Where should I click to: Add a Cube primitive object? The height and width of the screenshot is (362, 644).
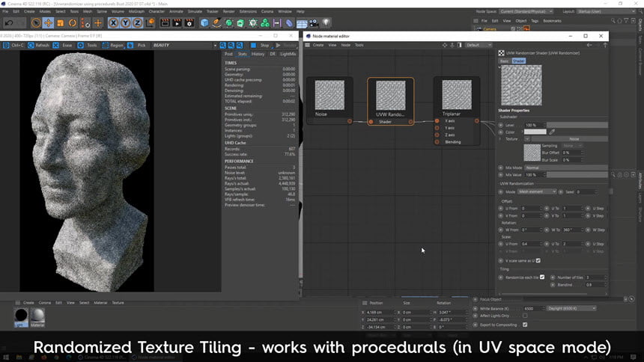pyautogui.click(x=204, y=23)
